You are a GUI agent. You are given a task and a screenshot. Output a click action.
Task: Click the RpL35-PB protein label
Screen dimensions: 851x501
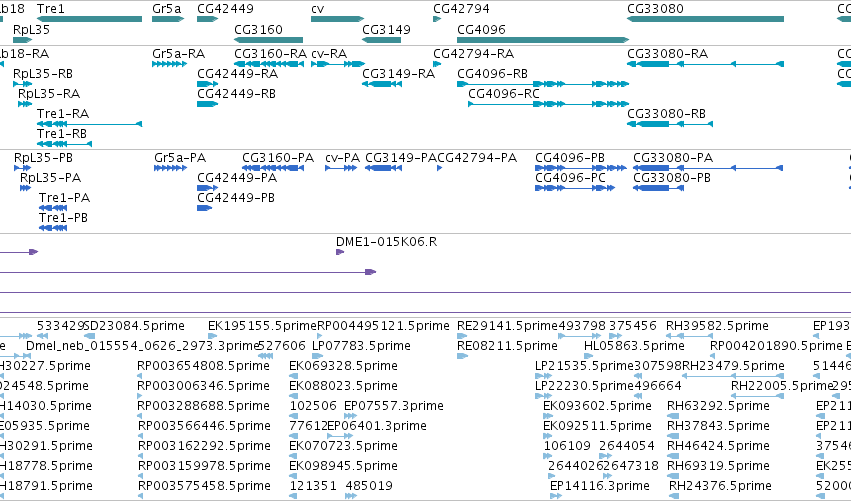(x=43, y=158)
